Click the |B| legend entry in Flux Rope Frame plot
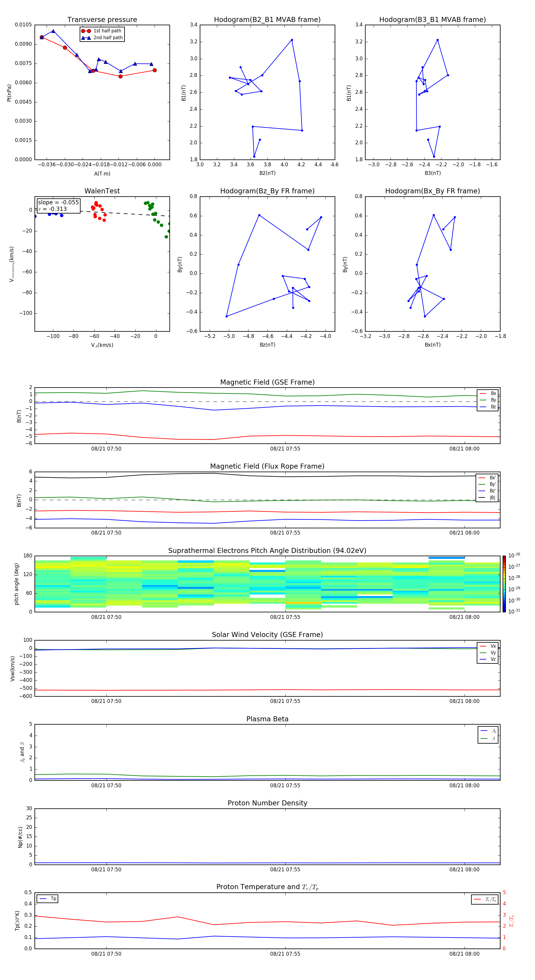Viewport: 535px width, 980px height. click(x=487, y=498)
